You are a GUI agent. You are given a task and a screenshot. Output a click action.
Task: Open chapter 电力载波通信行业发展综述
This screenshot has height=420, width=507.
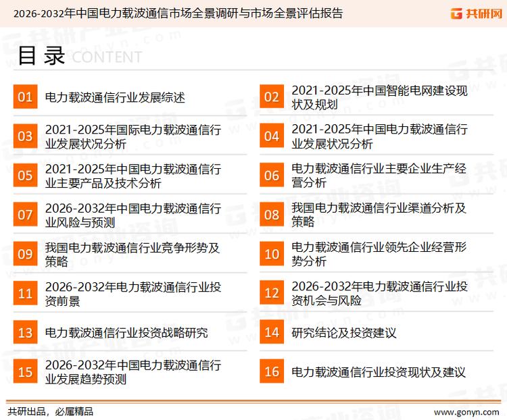(x=115, y=97)
